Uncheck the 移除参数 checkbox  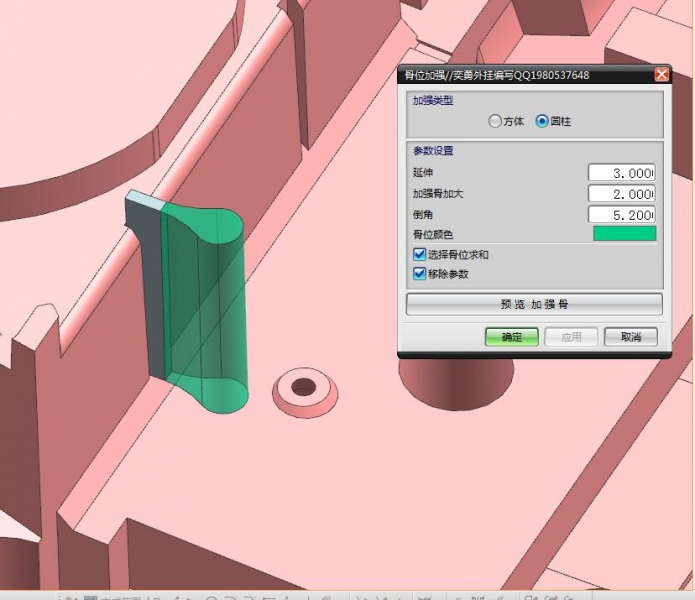tap(419, 273)
